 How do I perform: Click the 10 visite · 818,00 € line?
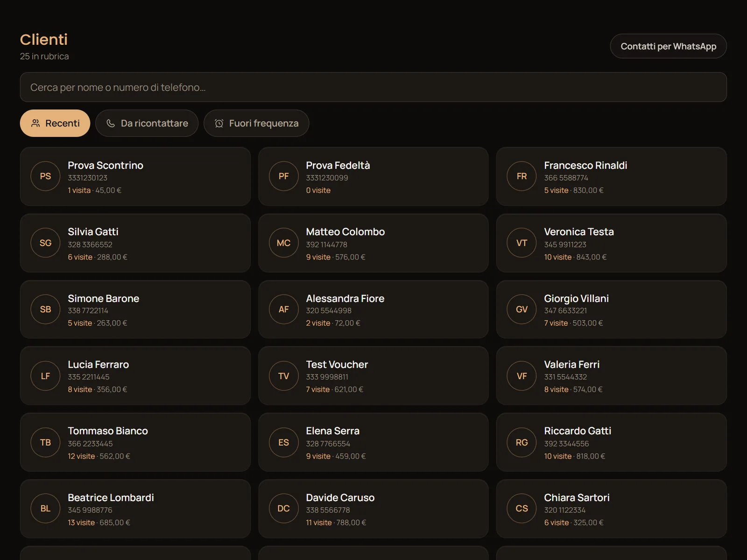point(574,456)
